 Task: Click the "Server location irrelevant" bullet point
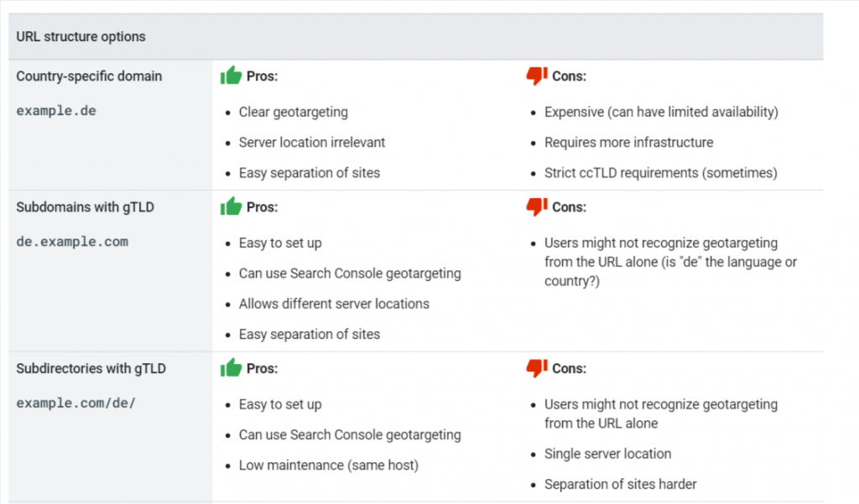pos(312,143)
